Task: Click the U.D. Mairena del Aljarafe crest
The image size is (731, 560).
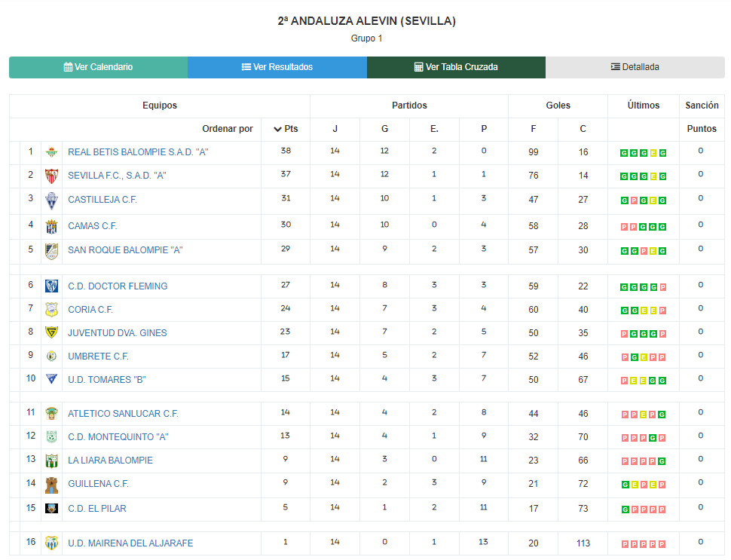Action: point(51,543)
